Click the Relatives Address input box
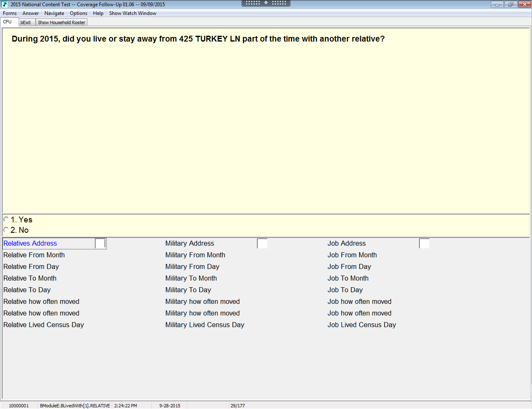The width and height of the screenshot is (532, 409). (x=100, y=244)
